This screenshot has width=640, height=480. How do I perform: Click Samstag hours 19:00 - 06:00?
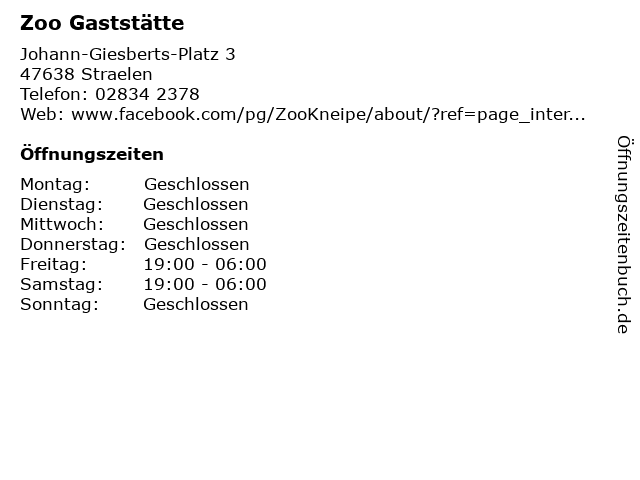[x=205, y=284]
